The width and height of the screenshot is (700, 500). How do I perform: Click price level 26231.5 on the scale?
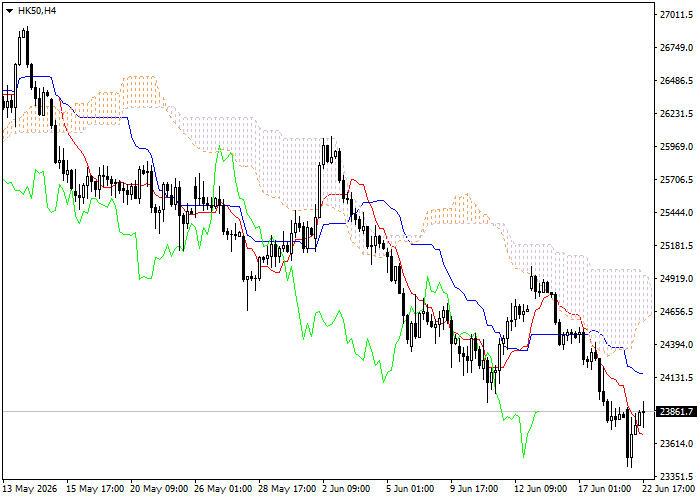pos(676,113)
